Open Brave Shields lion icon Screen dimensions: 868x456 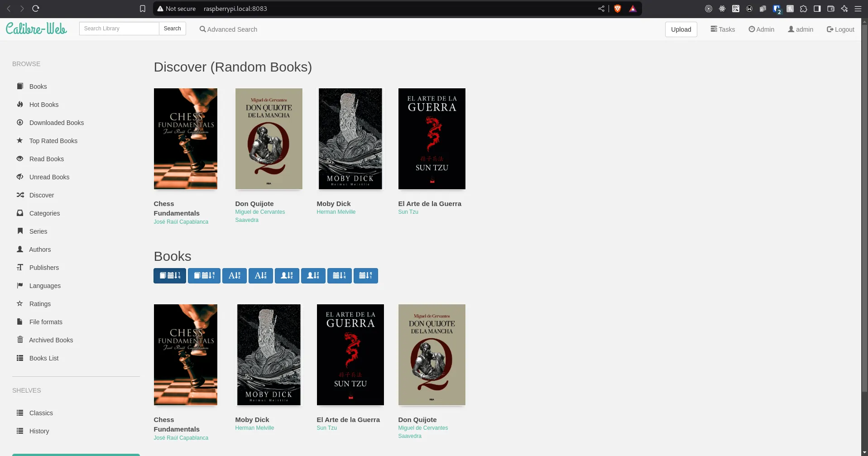(x=618, y=9)
